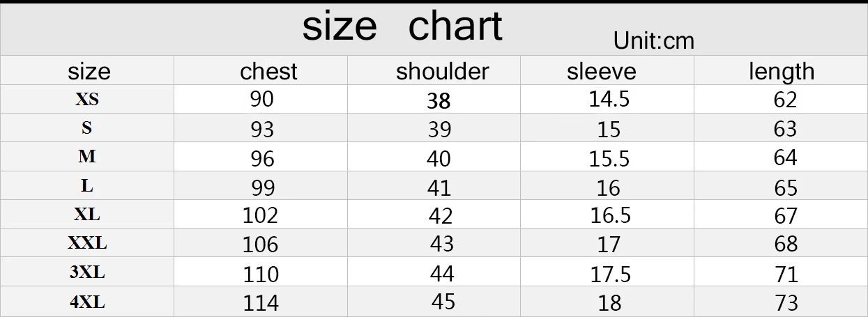Image resolution: width=868 pixels, height=317 pixels.
Task: Click the bold shoulder value 38
Action: click(x=439, y=101)
